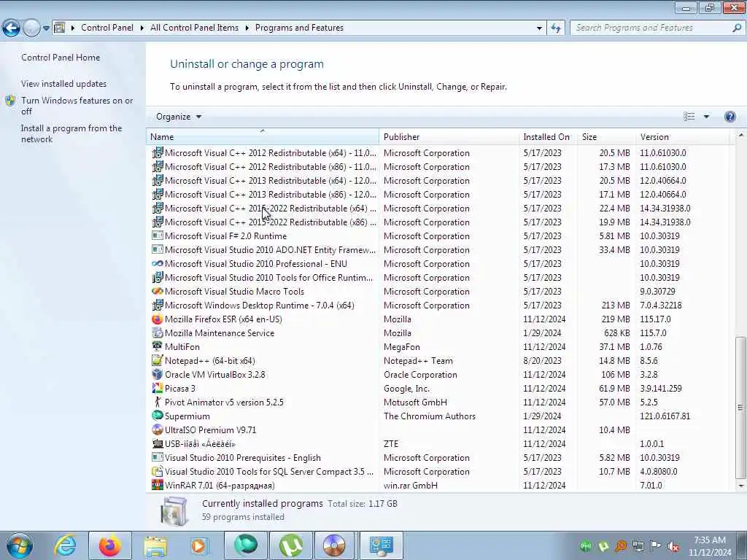Click the Picasa 3 program icon
This screenshot has height=560, width=747.
coord(158,388)
